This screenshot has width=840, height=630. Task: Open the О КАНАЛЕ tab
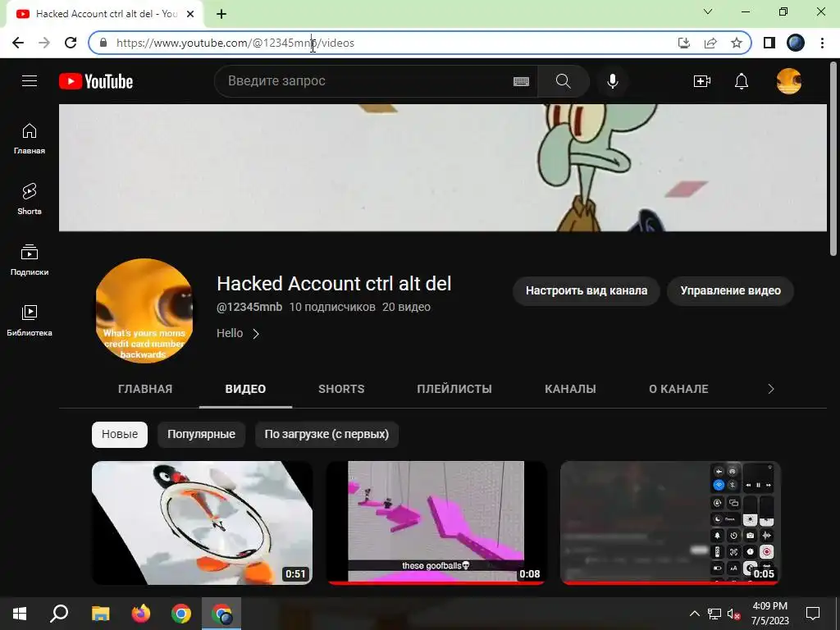678,389
